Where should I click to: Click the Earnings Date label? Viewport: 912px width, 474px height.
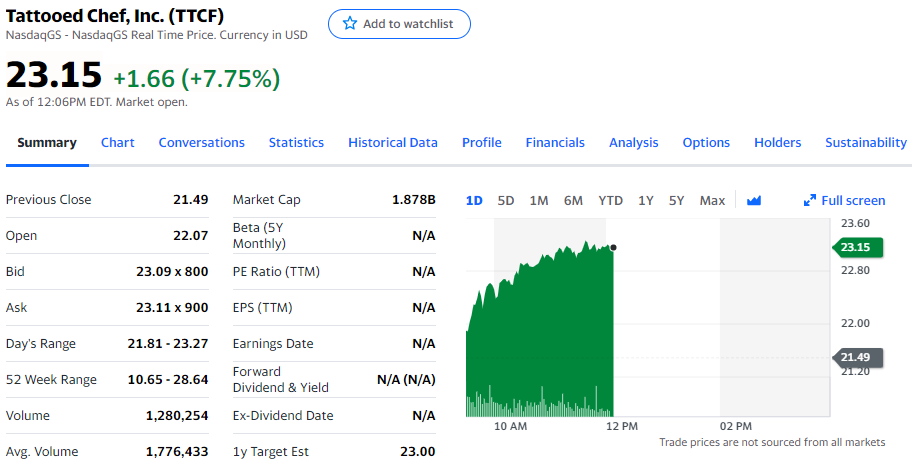(x=273, y=344)
